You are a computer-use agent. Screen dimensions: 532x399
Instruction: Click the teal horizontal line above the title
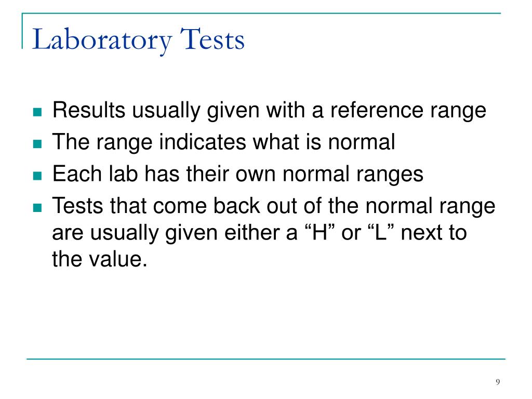point(261,13)
